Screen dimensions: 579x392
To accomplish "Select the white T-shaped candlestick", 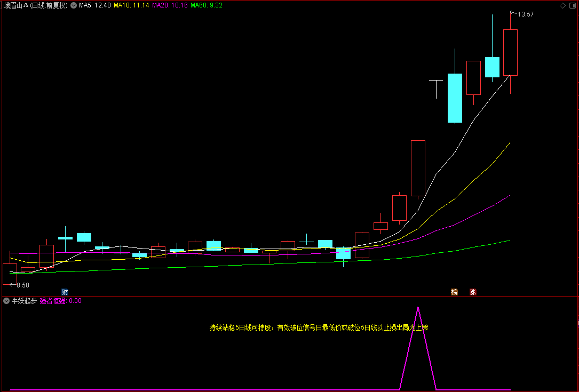I will (x=436, y=89).
